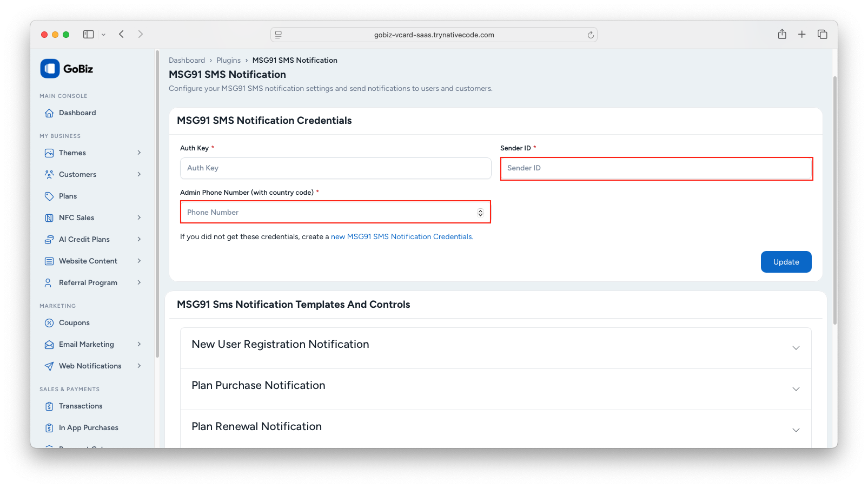The height and width of the screenshot is (488, 868).
Task: Go forward with Safari forward arrow
Action: (x=141, y=34)
